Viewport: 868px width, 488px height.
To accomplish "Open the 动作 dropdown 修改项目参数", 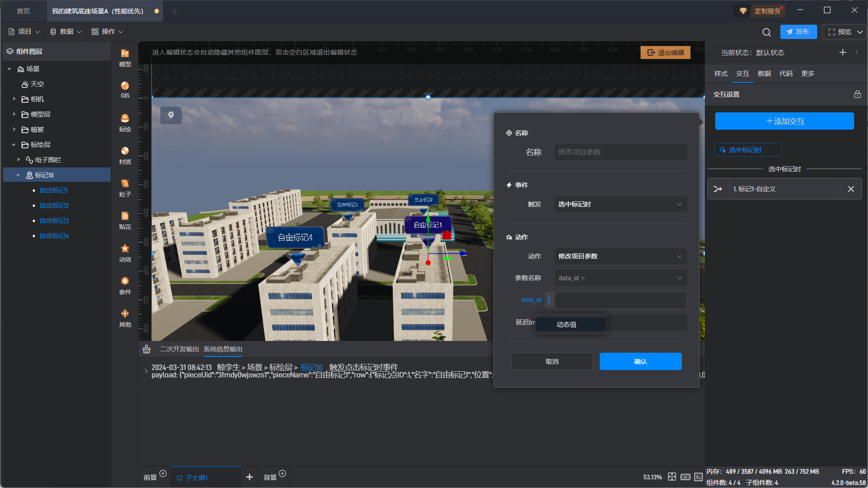I will pos(620,256).
